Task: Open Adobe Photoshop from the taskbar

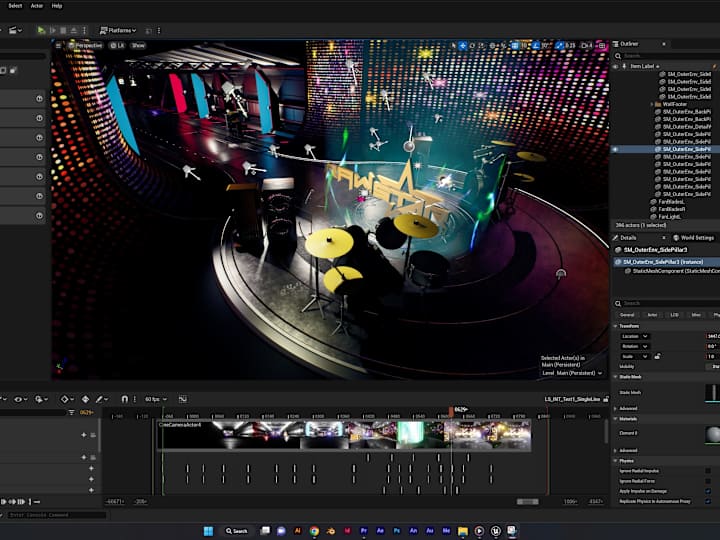Action: coord(397,531)
